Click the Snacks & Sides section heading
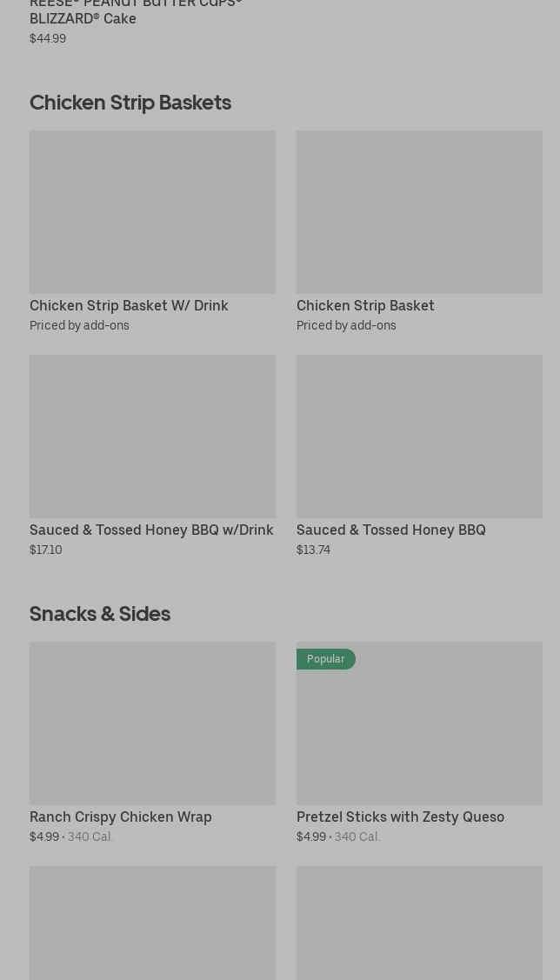This screenshot has height=980, width=560. tap(100, 614)
